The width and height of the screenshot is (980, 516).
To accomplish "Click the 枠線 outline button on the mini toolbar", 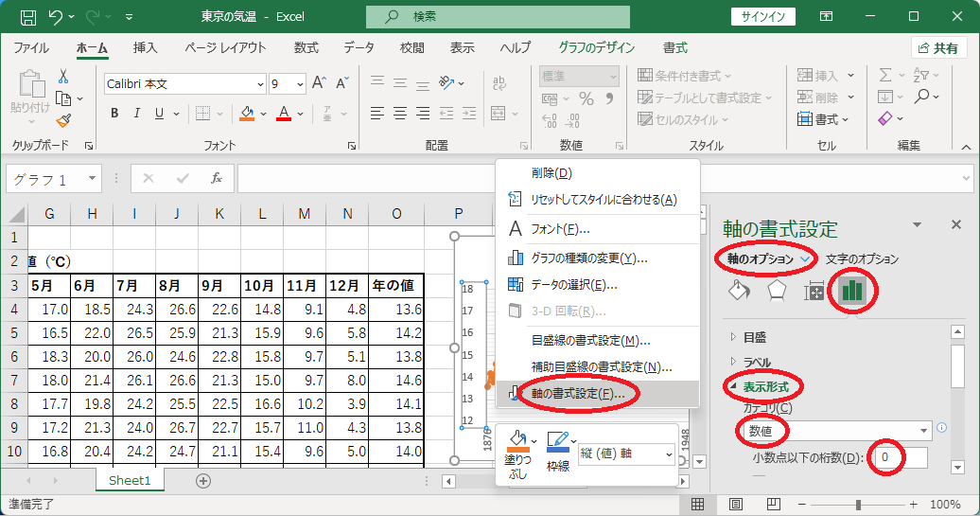I will tap(558, 452).
